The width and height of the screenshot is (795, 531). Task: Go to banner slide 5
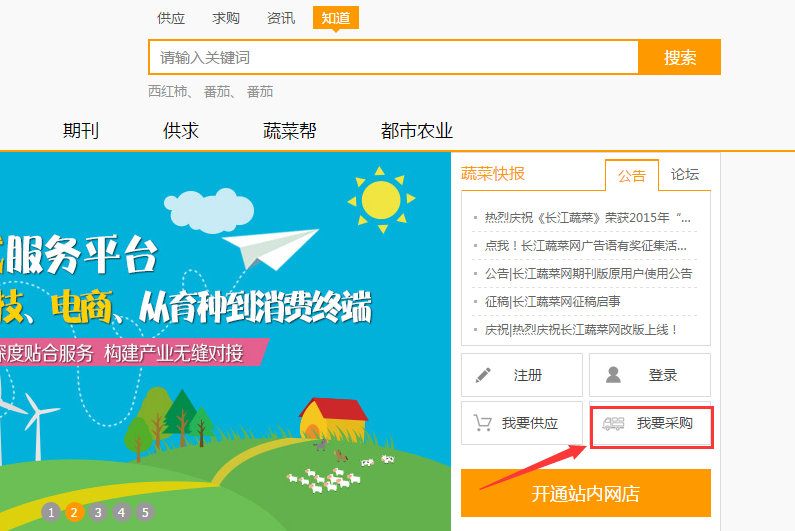(145, 512)
